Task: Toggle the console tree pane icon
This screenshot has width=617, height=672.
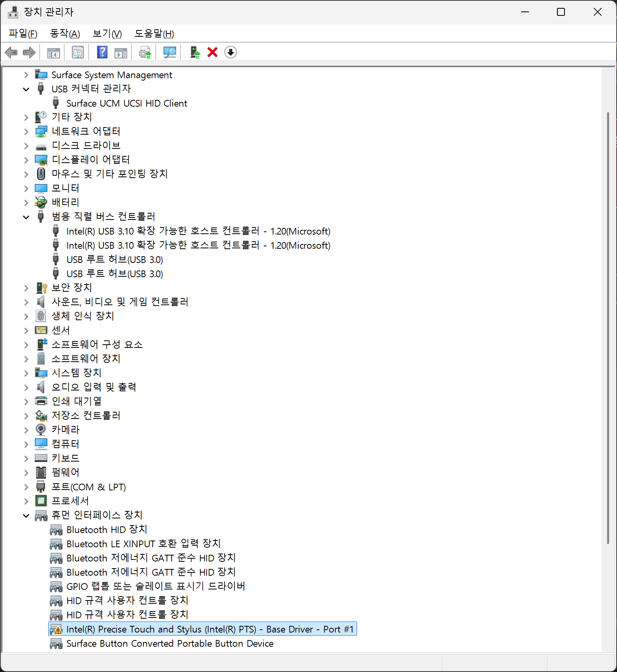Action: click(x=53, y=52)
